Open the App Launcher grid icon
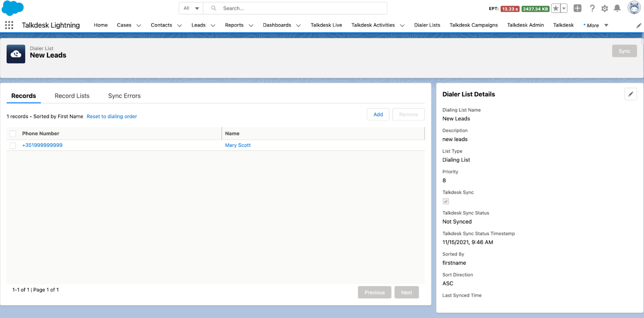 (9, 25)
